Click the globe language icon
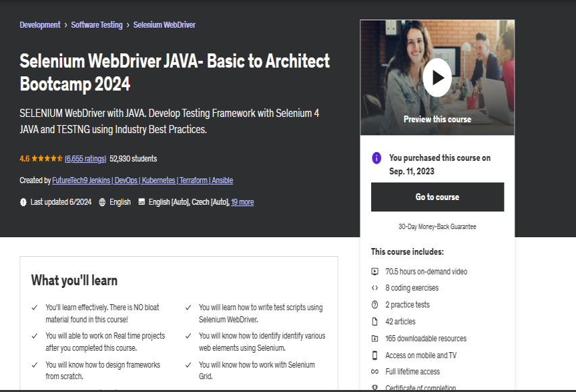576x392 pixels. coord(102,202)
